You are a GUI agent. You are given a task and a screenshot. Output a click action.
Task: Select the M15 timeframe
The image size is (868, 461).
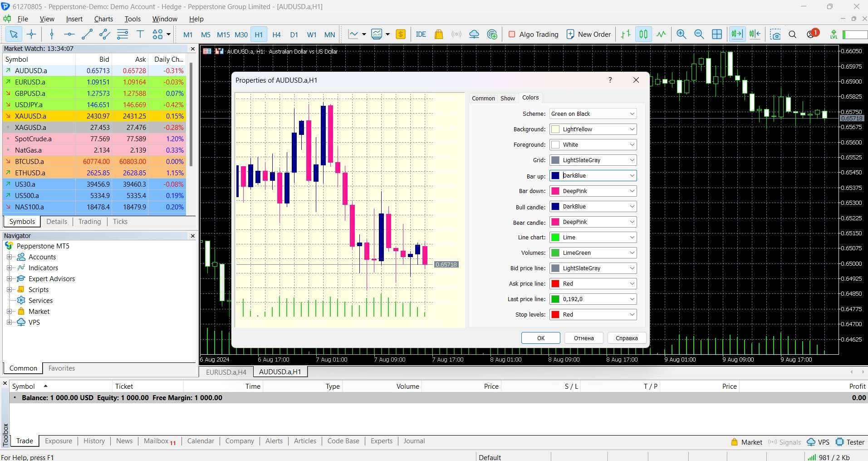click(x=223, y=35)
